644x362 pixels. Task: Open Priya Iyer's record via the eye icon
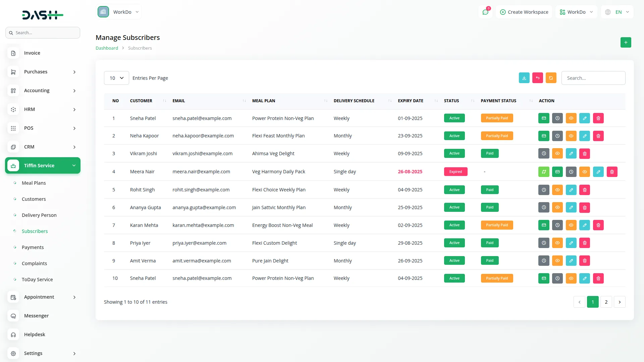click(557, 243)
